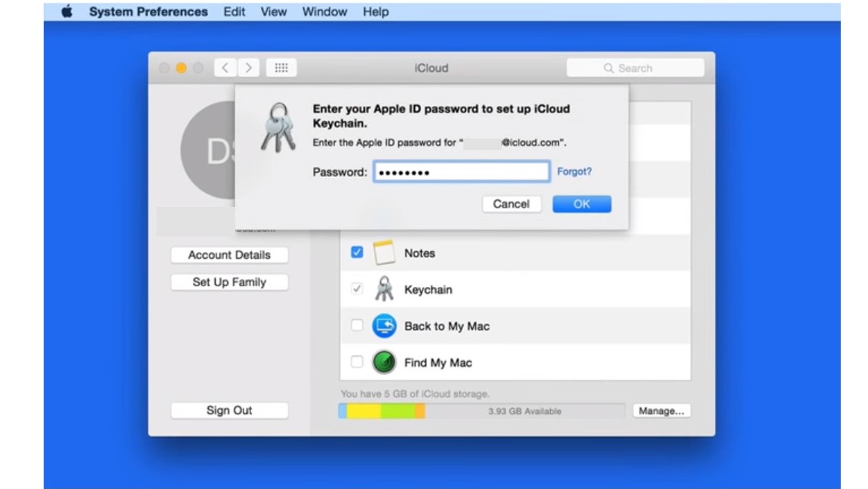This screenshot has width=868, height=489.
Task: Enable the Find My Mac checkbox
Action: point(357,363)
